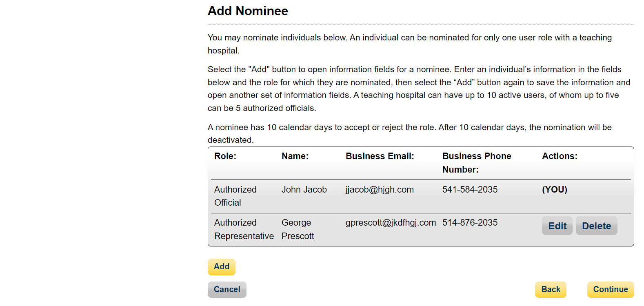Click the phone number 541-584-2035
The width and height of the screenshot is (644, 306).
470,190
